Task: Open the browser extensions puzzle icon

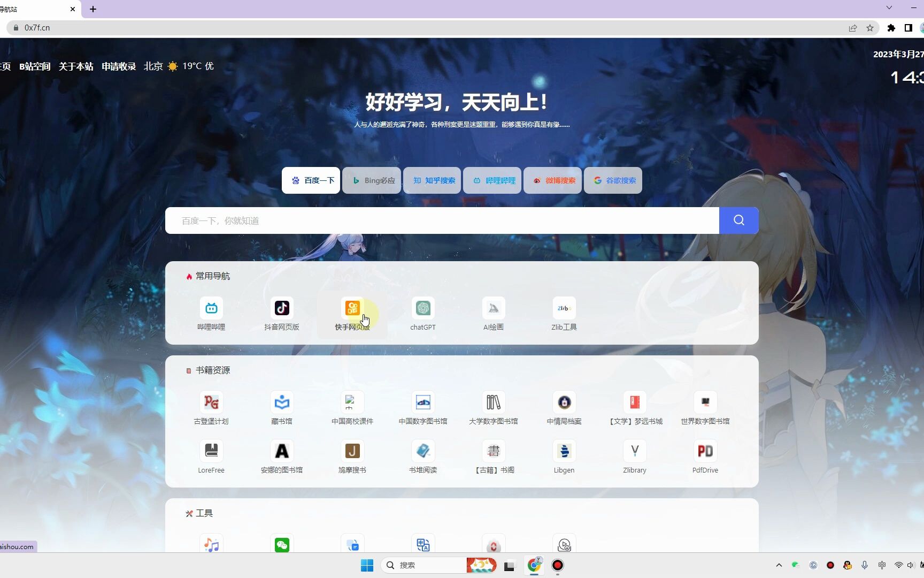Action: 891,28
